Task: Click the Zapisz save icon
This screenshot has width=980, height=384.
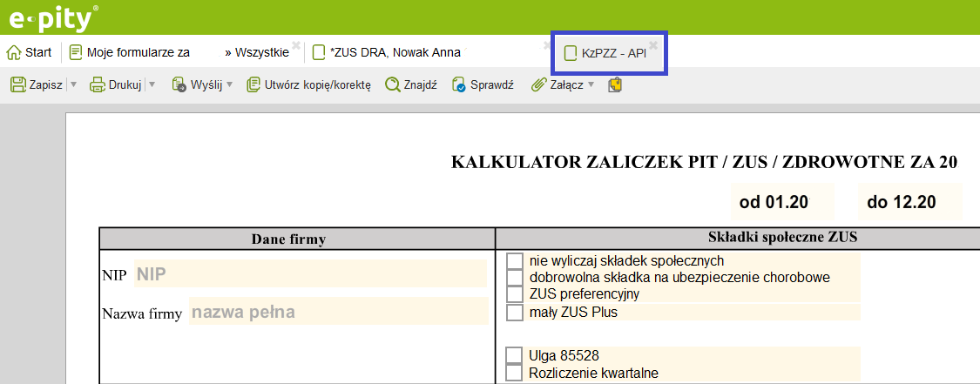Action: (x=17, y=84)
